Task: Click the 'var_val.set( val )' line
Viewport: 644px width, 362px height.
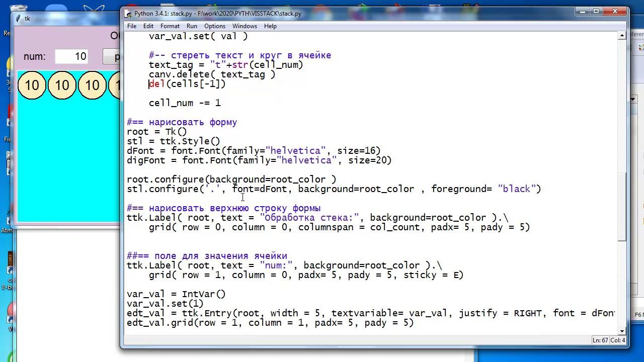Action: (198, 36)
